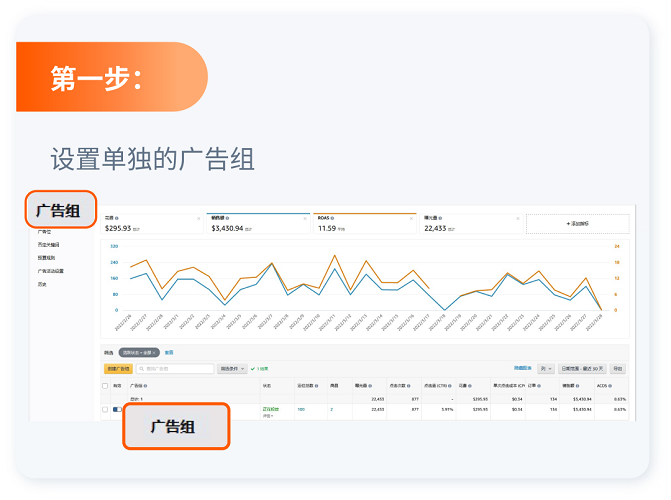Open the filter conditions dropdown
Screen dimensions: 671x500
coord(232,369)
